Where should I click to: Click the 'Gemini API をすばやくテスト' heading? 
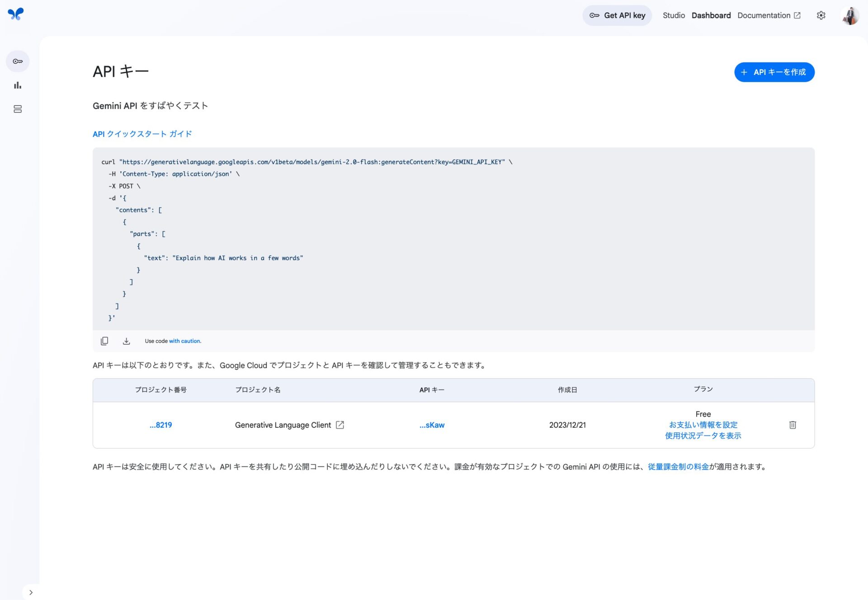point(150,106)
